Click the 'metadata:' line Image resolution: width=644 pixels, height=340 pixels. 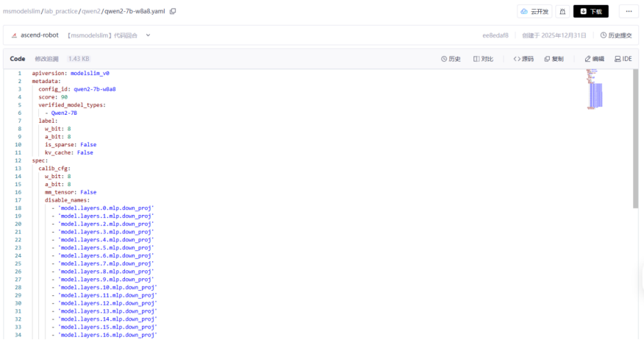click(46, 81)
